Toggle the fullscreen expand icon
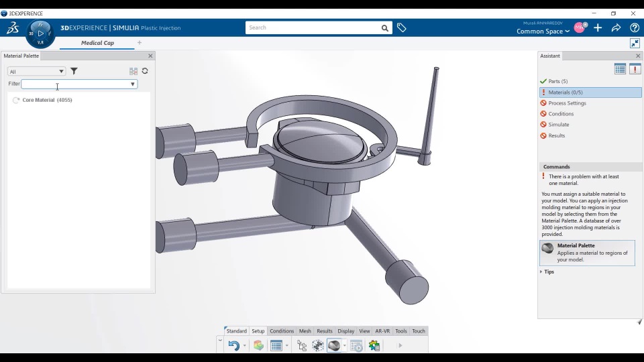This screenshot has height=362, width=644. [635, 43]
